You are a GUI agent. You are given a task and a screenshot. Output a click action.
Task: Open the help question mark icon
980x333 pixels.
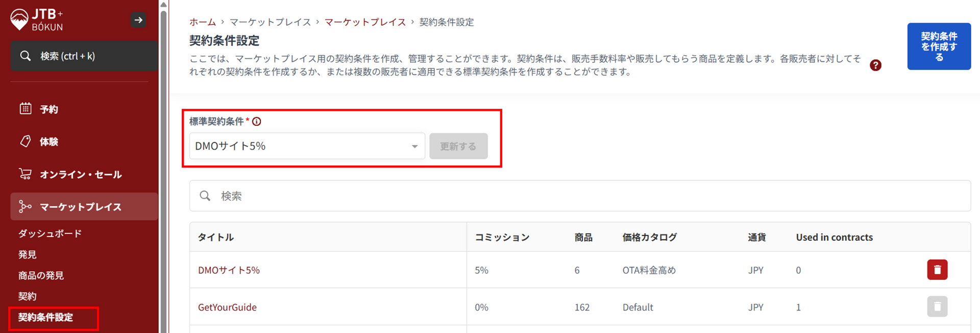tap(875, 65)
